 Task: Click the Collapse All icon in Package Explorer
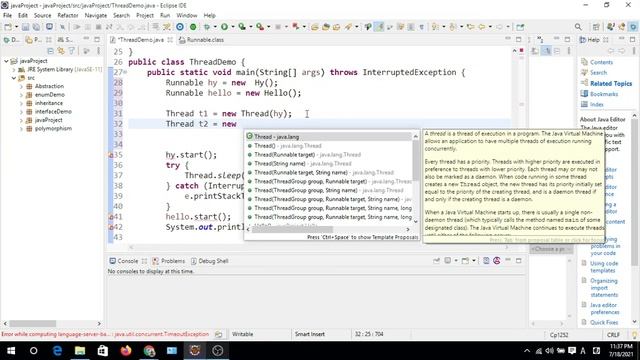[51, 51]
